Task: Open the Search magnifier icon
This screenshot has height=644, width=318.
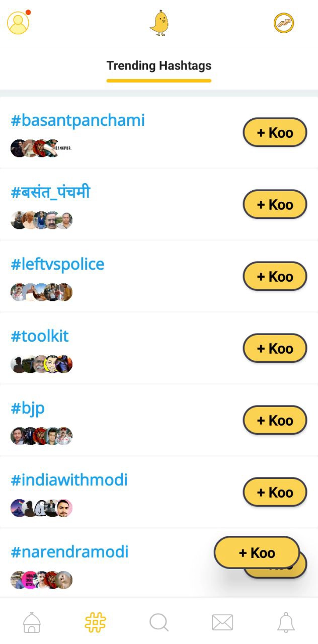Action: coord(159,622)
